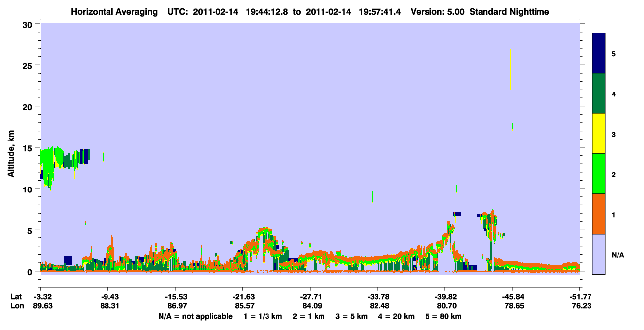
Task: Click the bright green color bar segment labeled 2
Action: 599,174
